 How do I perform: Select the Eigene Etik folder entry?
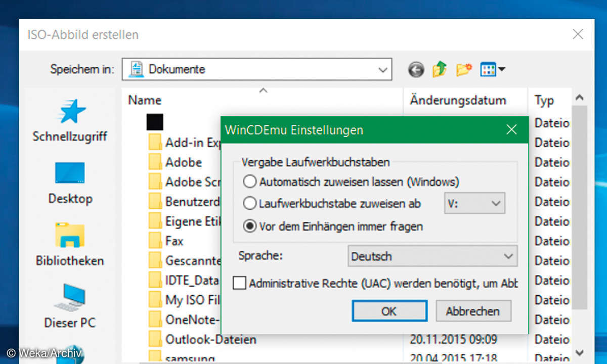[185, 221]
